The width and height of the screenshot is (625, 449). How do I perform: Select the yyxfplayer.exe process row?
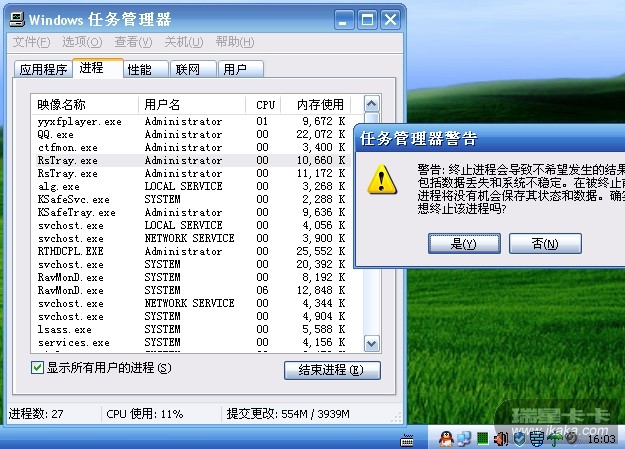point(191,121)
